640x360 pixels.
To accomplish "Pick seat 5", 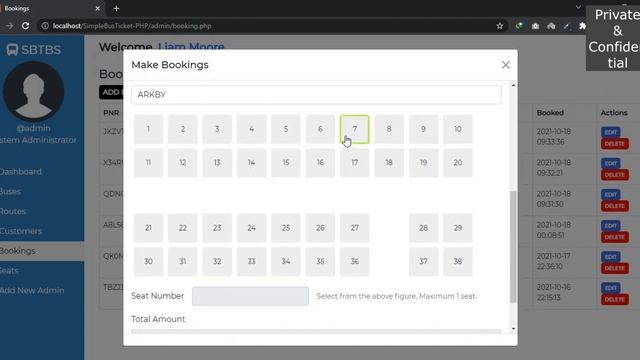I will pos(286,129).
